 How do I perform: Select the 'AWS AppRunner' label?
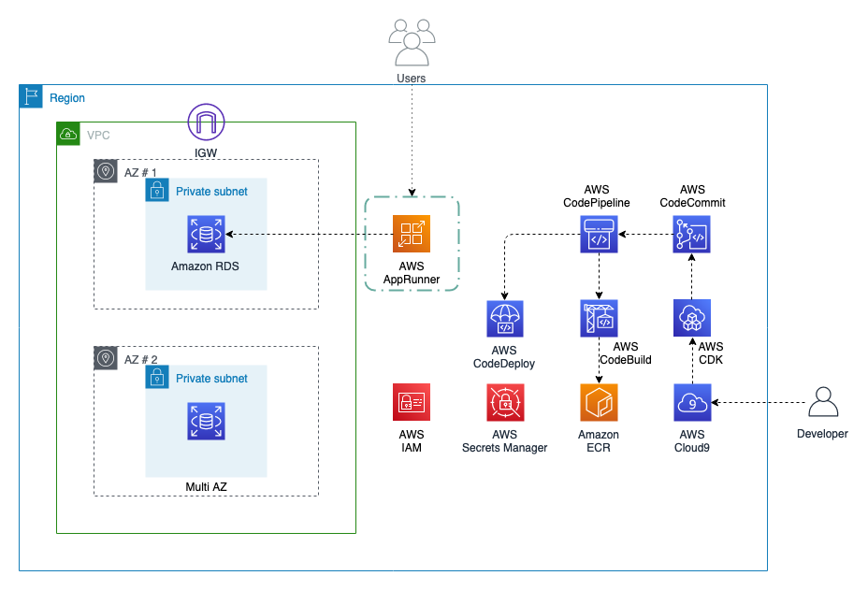tap(412, 273)
